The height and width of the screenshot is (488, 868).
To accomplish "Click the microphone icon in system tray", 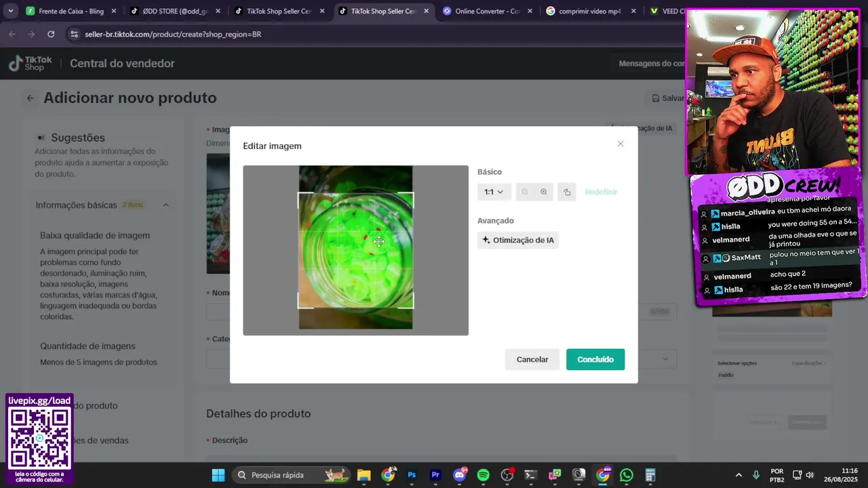I will (x=756, y=475).
